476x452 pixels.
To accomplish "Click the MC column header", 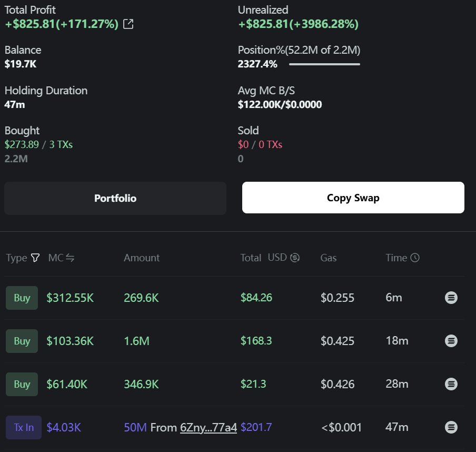I will pos(56,258).
